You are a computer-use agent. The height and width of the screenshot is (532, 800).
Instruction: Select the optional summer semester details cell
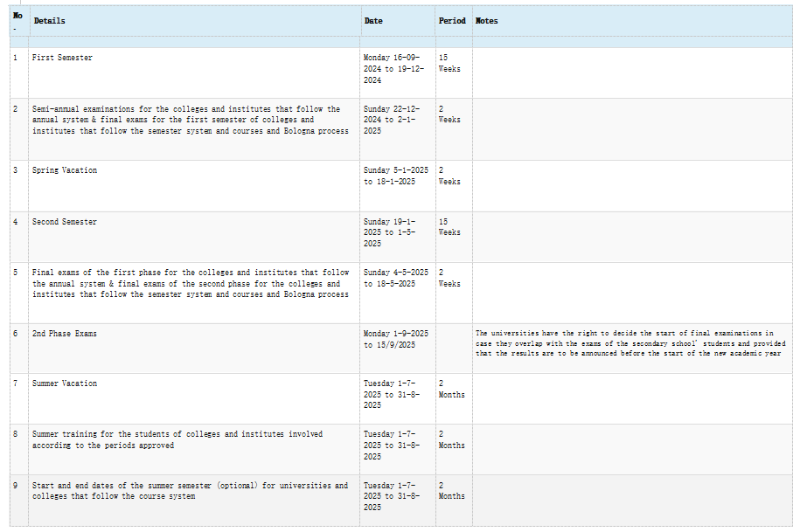[189, 491]
